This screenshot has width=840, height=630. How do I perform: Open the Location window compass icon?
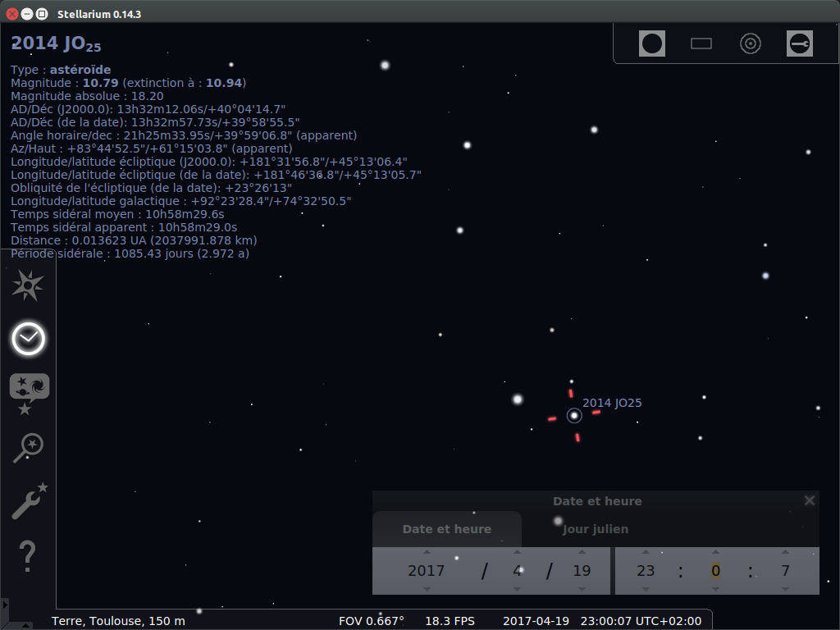28,285
